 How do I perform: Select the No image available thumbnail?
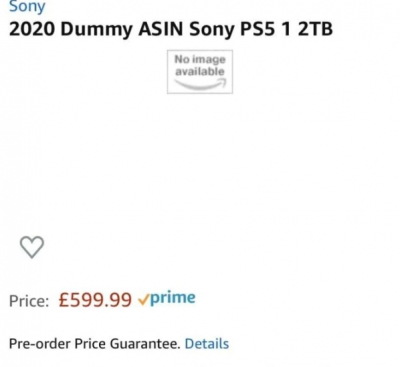200,72
